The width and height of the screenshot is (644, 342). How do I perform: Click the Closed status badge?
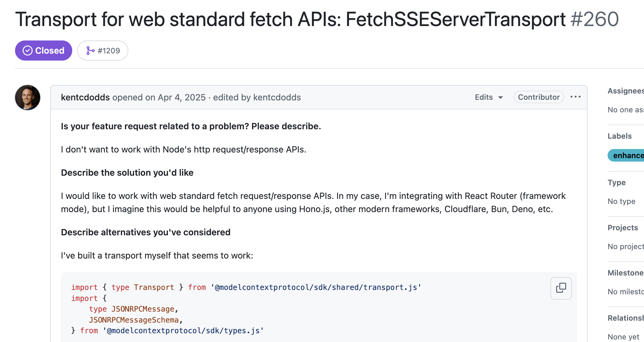tap(44, 51)
